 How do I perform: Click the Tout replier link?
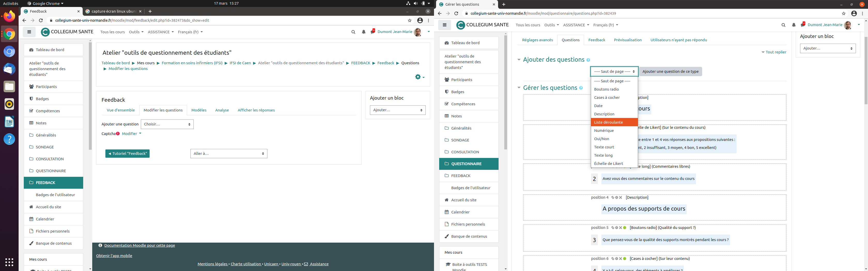click(776, 52)
